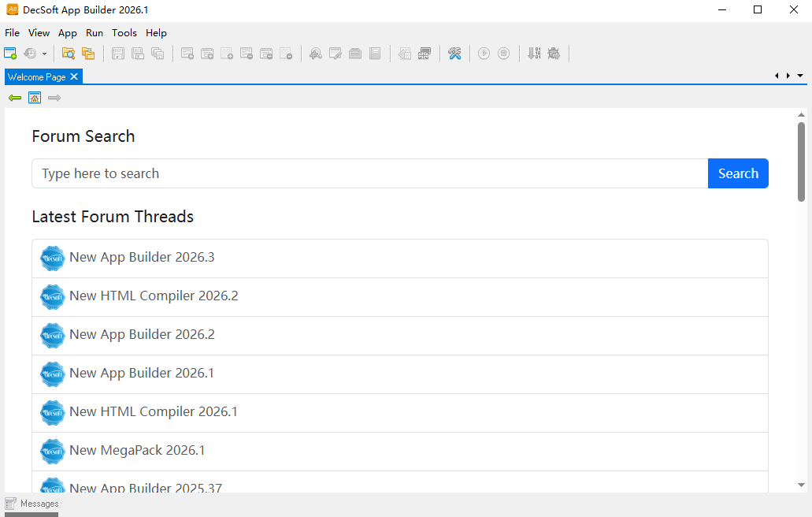Open the Tools menu
The width and height of the screenshot is (812, 517).
coord(124,33)
